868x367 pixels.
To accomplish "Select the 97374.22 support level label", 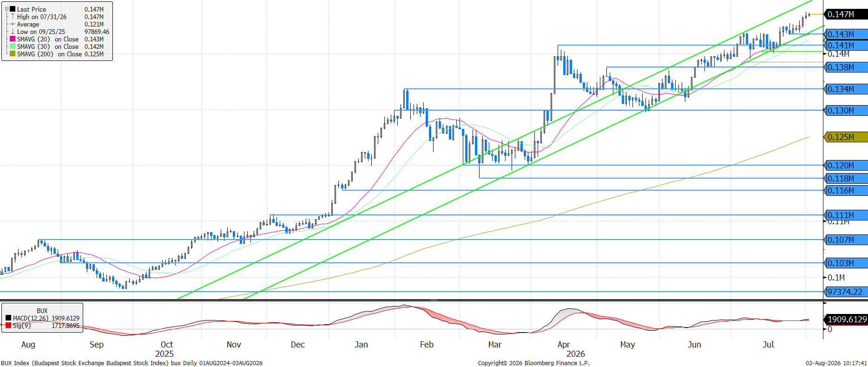I will pyautogui.click(x=846, y=292).
